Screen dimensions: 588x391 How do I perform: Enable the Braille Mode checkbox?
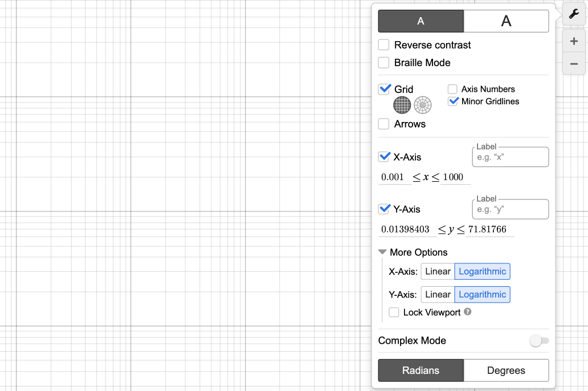coord(384,63)
